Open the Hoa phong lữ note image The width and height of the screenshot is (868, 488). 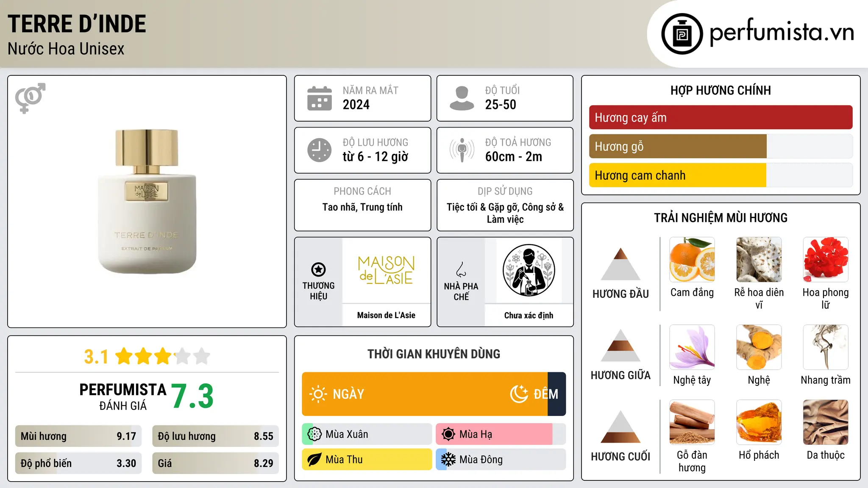click(x=826, y=260)
